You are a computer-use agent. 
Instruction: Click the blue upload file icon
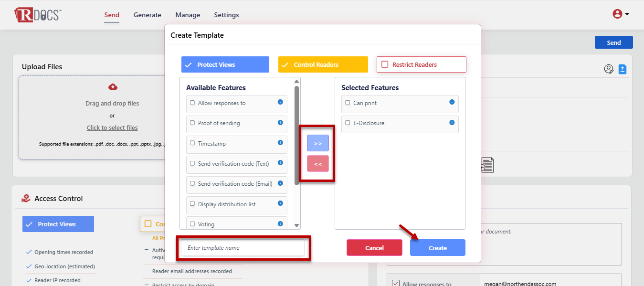(x=622, y=69)
